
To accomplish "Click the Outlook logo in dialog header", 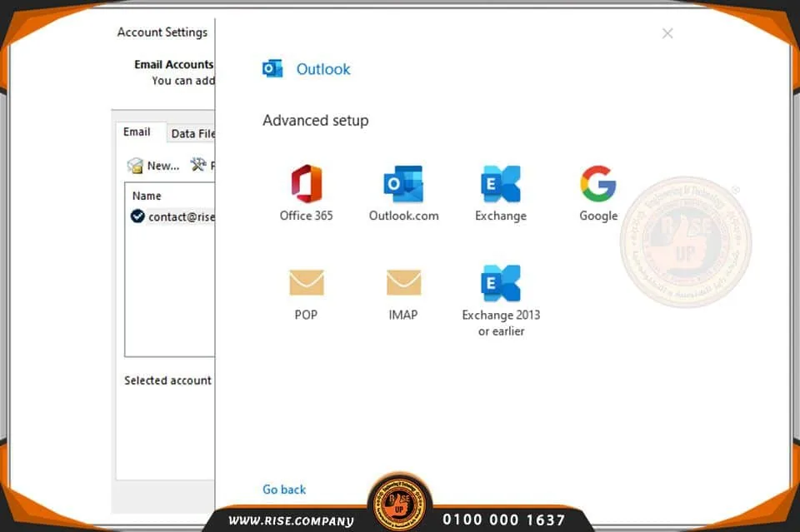I will [x=272, y=69].
